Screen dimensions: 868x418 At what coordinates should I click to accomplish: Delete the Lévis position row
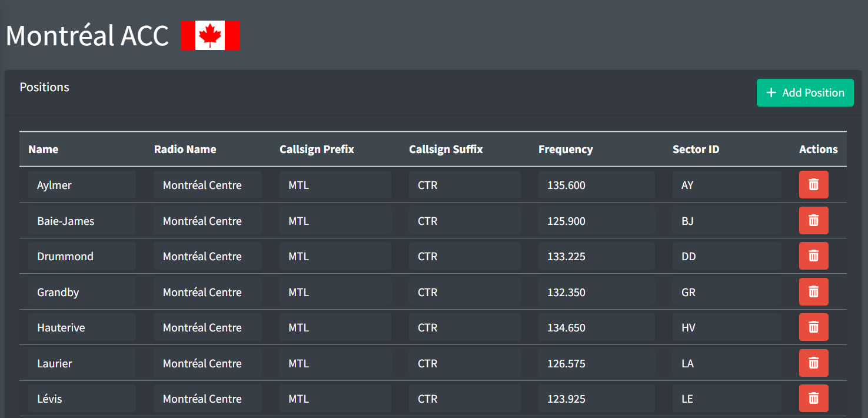coord(813,399)
